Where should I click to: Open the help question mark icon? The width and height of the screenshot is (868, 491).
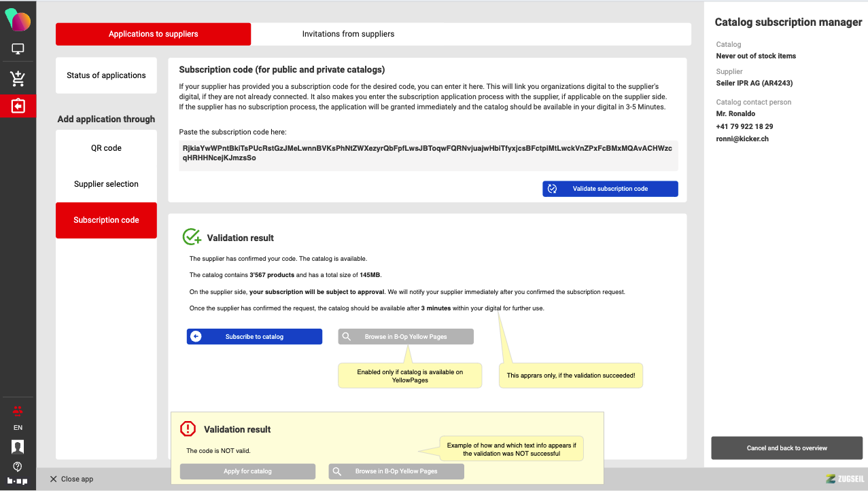(18, 467)
